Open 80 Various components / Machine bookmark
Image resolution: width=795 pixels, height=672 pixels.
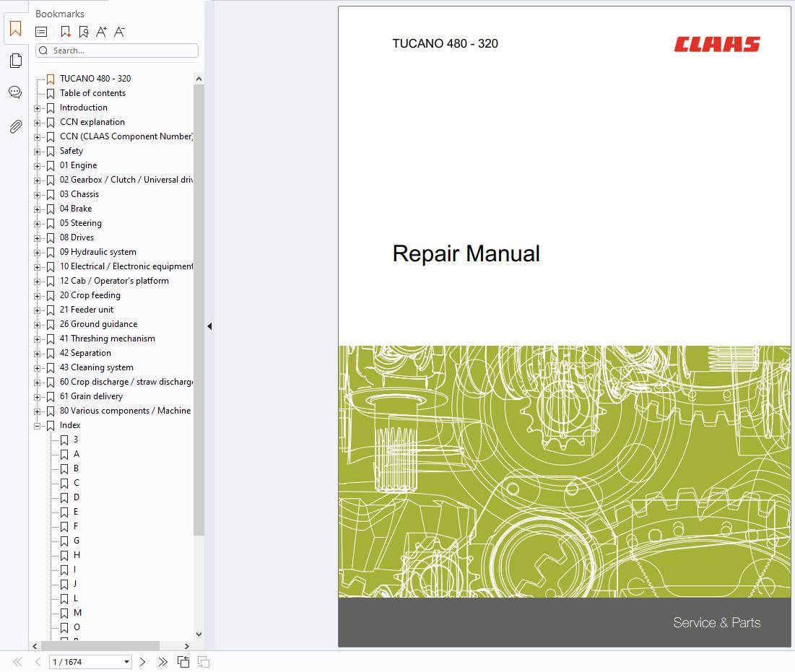pos(125,411)
